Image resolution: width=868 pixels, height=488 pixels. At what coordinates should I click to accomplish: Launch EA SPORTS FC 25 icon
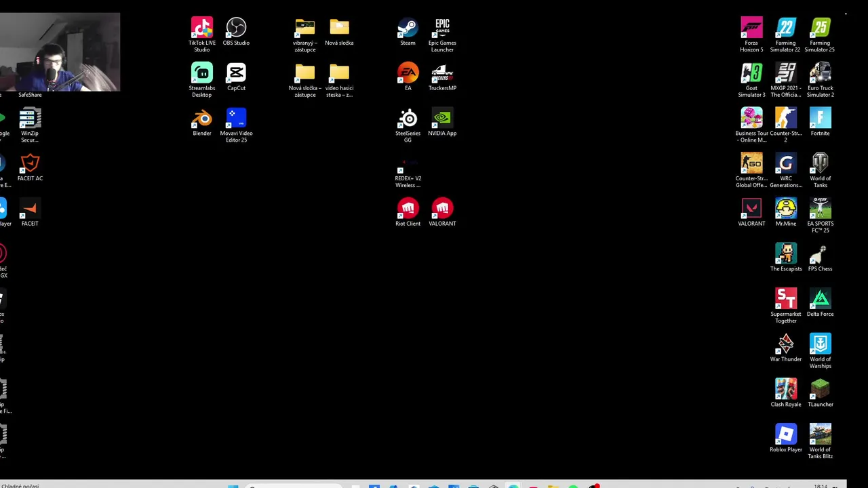[x=820, y=209]
